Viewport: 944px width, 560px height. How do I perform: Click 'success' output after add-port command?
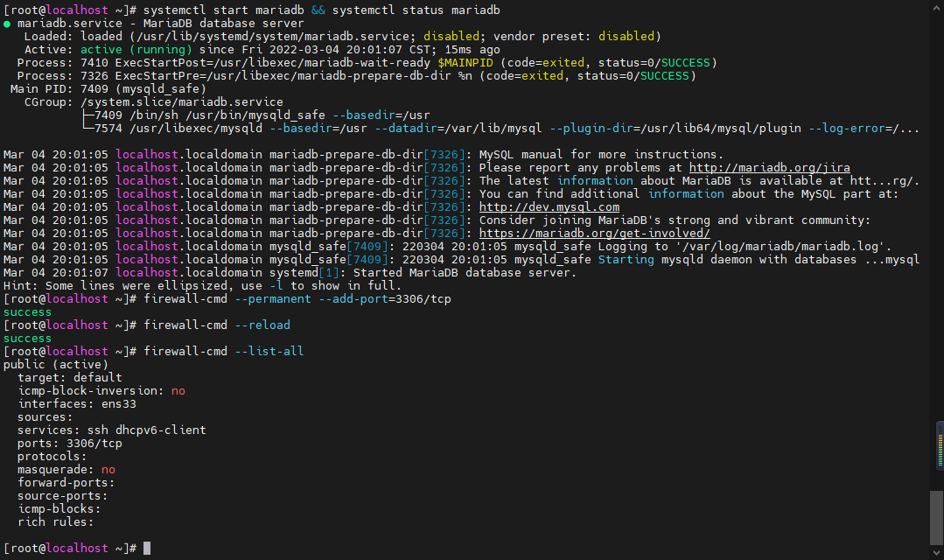(28, 311)
